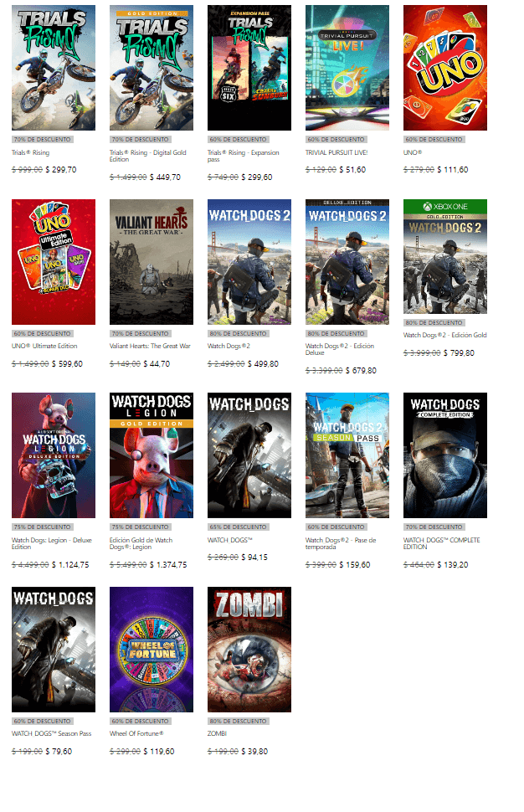Open the Watch Dogs 2 Xbox One Gold Edition cover
The height and width of the screenshot is (812, 524).
[444, 256]
